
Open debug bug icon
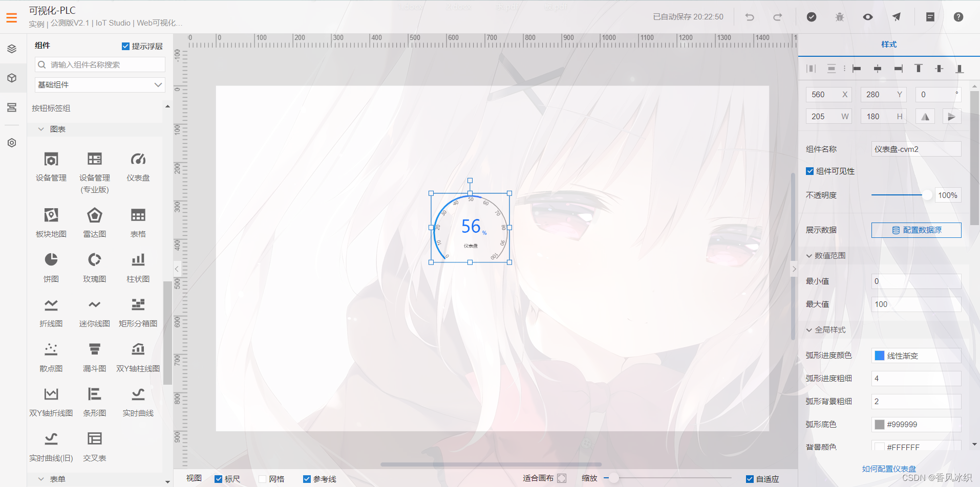[x=840, y=17]
